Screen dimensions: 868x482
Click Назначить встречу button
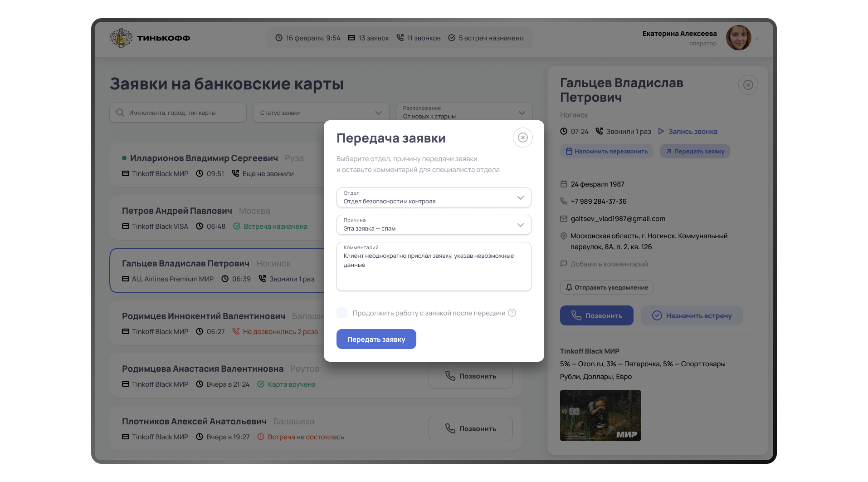(x=692, y=315)
